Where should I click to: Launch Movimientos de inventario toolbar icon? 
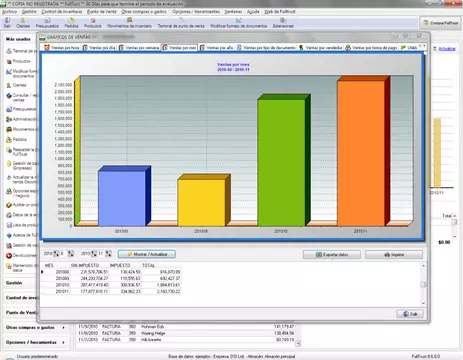129,23
